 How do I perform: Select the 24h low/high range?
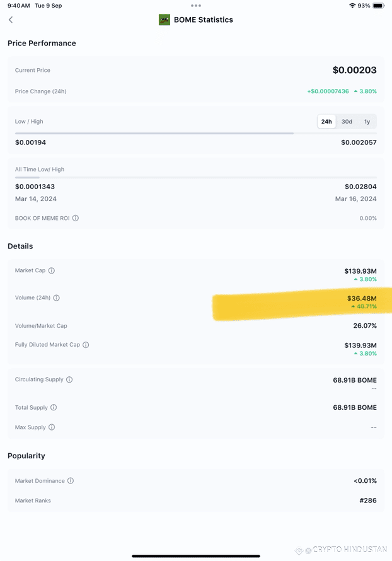[x=326, y=122]
